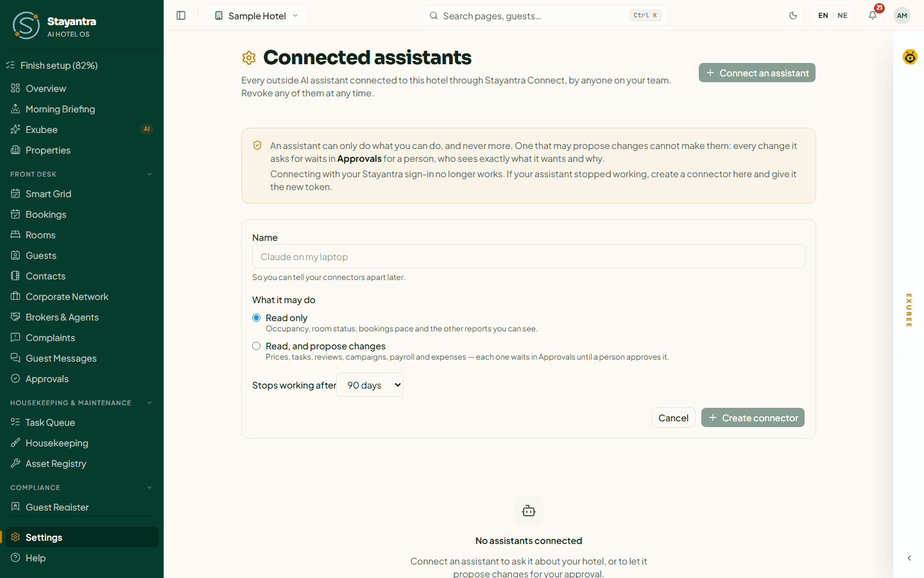
Task: Click Create connector button
Action: pos(753,417)
